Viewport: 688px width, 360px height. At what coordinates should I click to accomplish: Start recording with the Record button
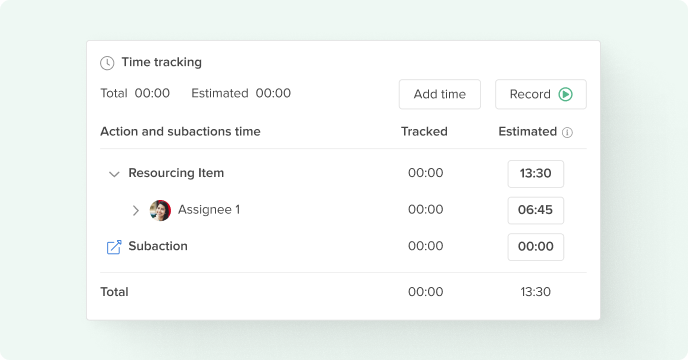point(541,94)
